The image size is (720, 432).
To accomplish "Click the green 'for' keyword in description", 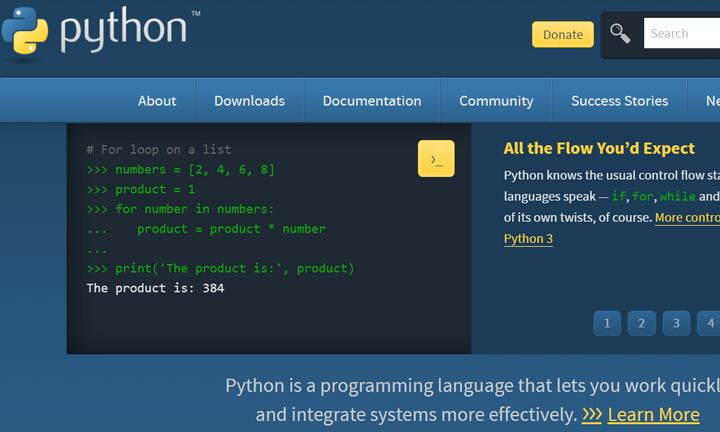I will (642, 196).
